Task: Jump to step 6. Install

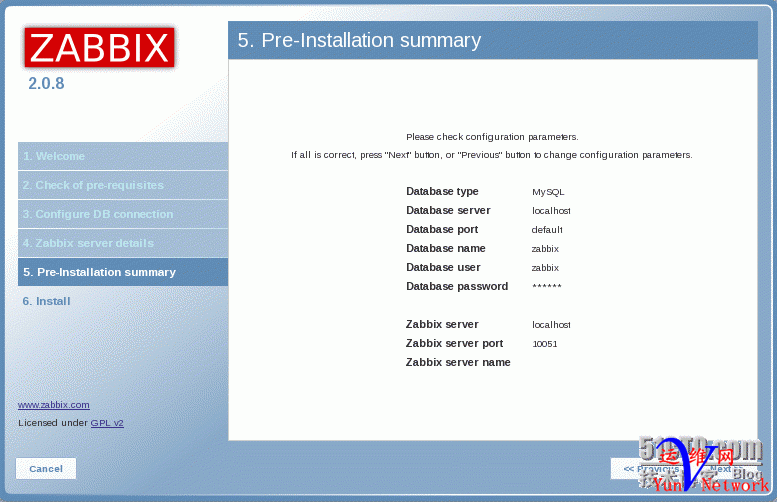Action: click(123, 301)
